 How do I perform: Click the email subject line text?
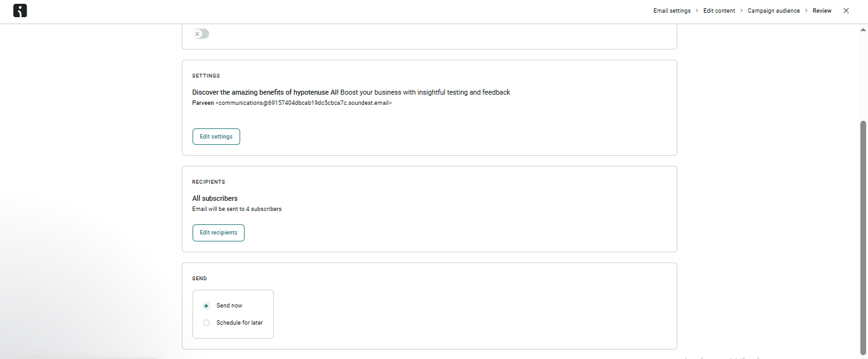(351, 92)
